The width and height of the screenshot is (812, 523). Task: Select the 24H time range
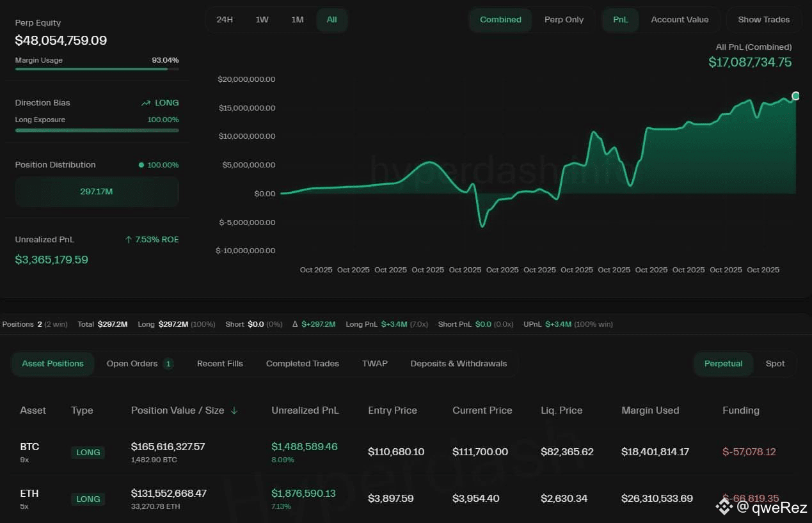pyautogui.click(x=225, y=20)
